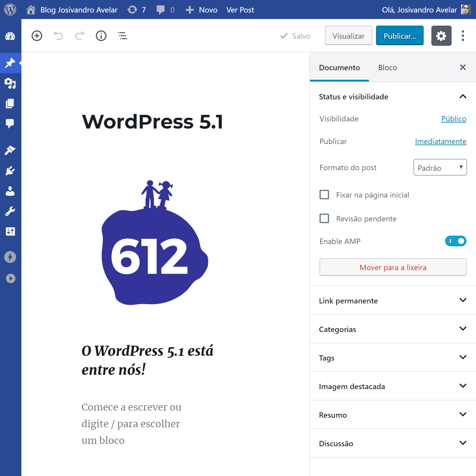
Task: Click Ver Post in admin bar
Action: click(240, 10)
